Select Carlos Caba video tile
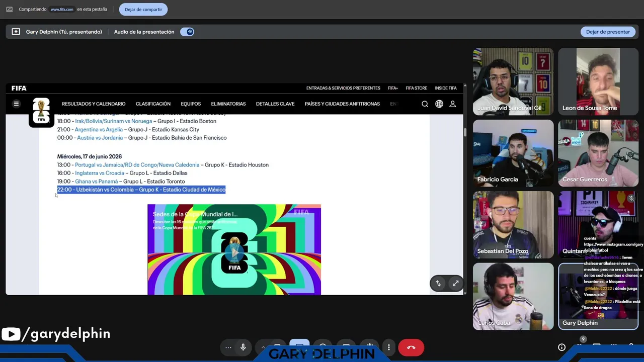The height and width of the screenshot is (362, 644). (x=513, y=296)
